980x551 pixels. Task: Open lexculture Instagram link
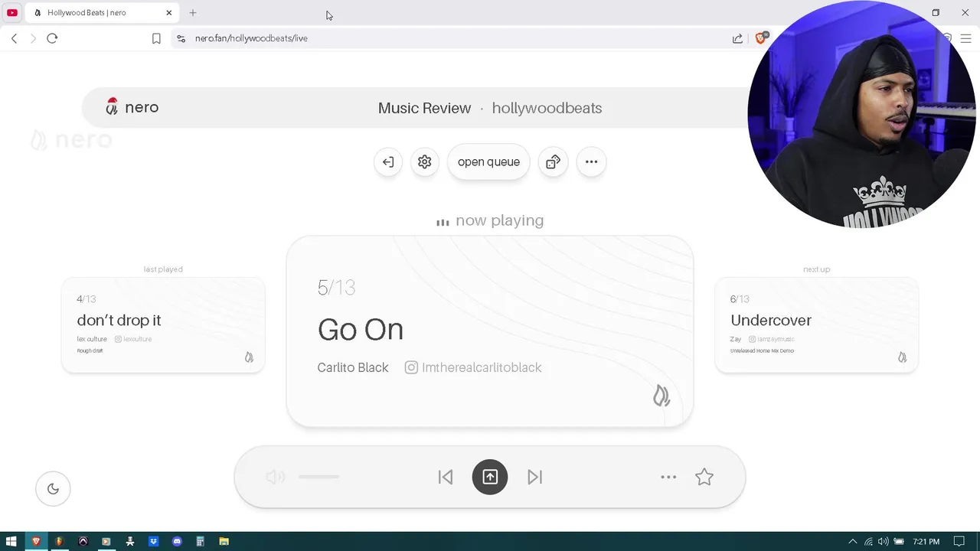pos(133,339)
